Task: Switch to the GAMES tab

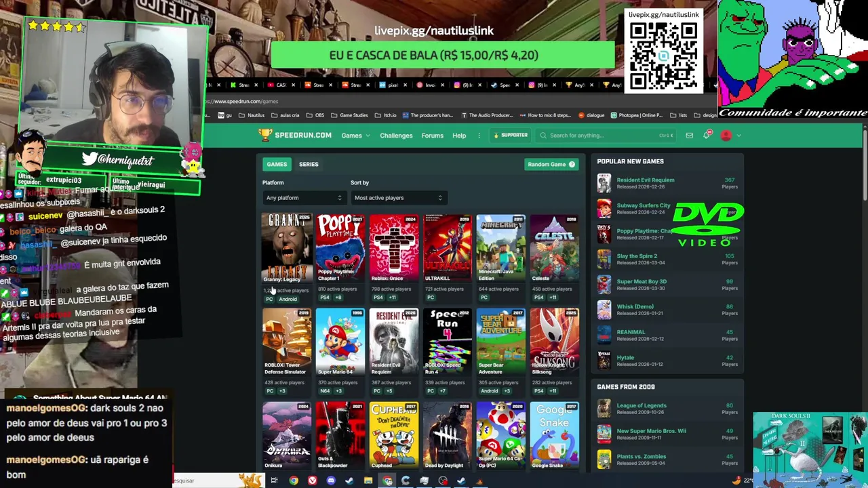Action: (277, 164)
